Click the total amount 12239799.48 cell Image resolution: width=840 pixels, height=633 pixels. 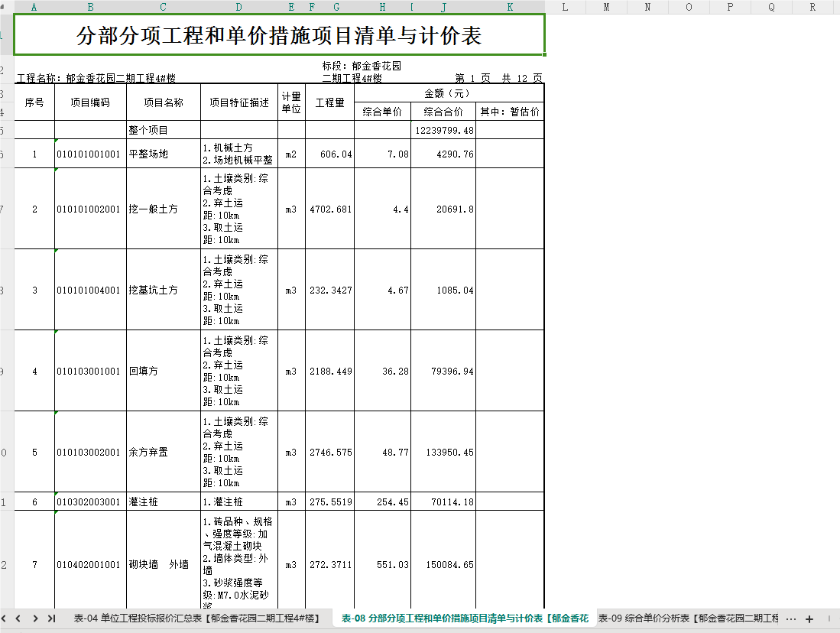click(443, 130)
